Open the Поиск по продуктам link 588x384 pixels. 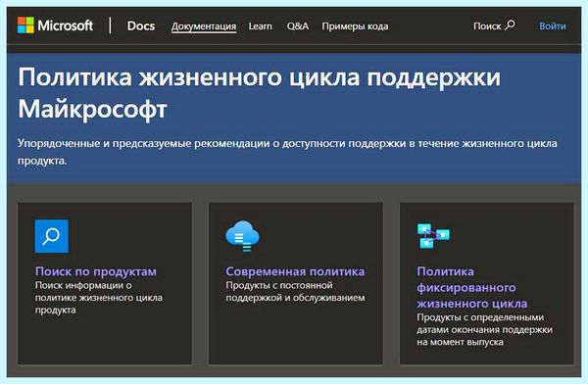tap(96, 271)
